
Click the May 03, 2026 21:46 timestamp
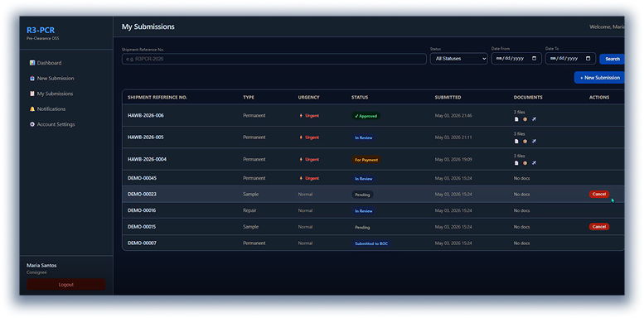(453, 116)
